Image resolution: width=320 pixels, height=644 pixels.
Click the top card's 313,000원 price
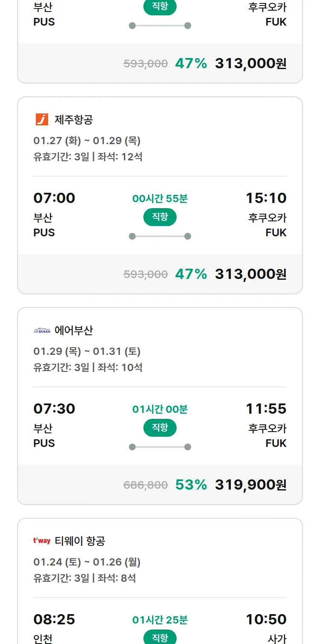[x=250, y=63]
